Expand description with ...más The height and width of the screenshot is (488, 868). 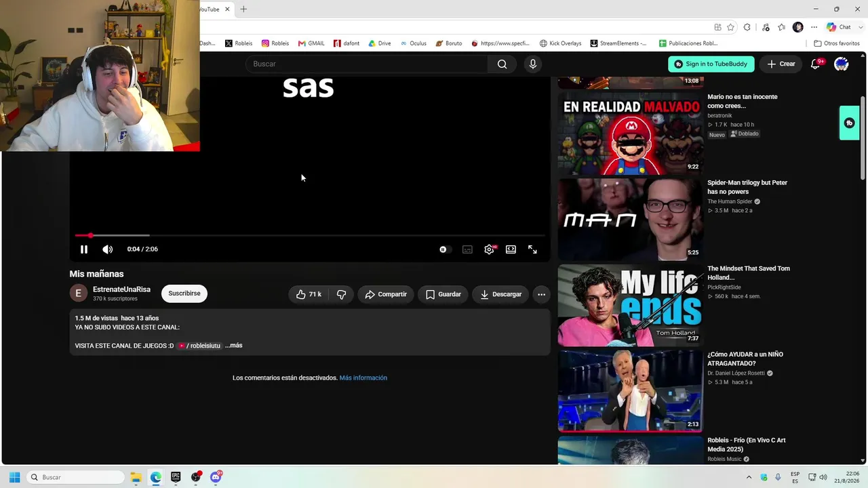click(x=234, y=346)
